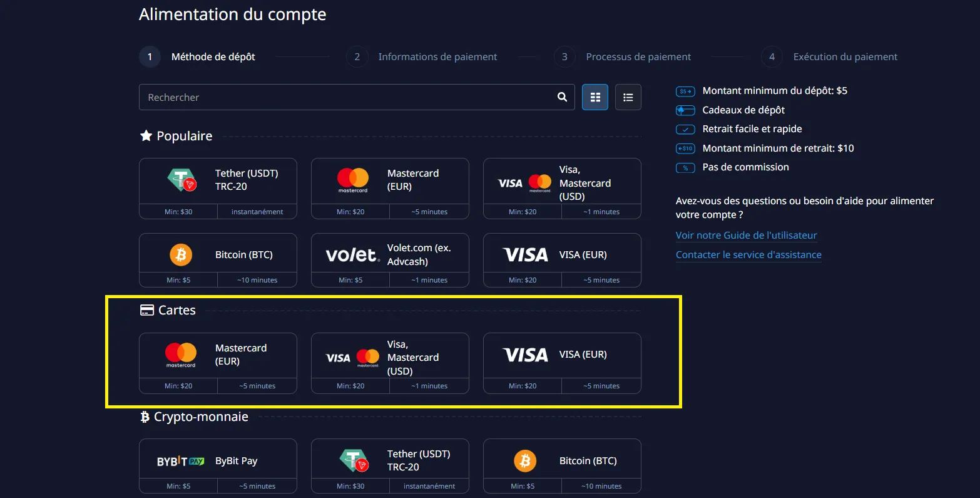This screenshot has height=498, width=980.
Task: Choose Tether (USDT) TRC-20 in Populaire
Action: pos(218,189)
